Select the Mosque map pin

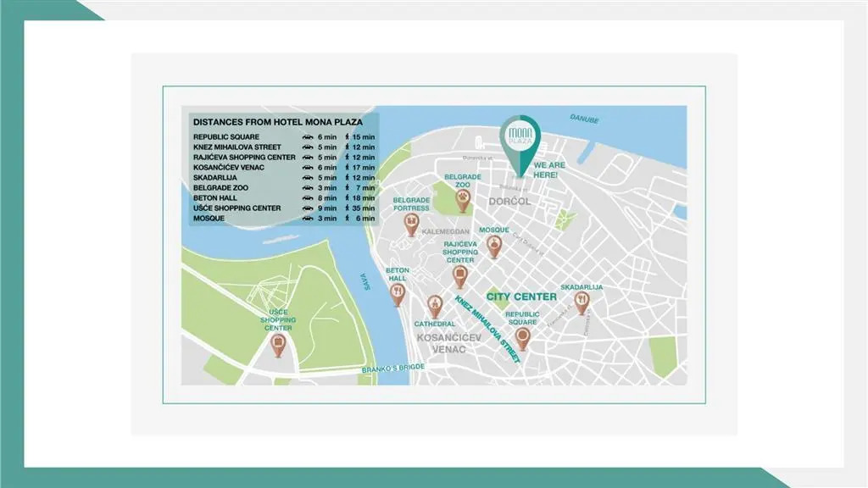pyautogui.click(x=494, y=246)
